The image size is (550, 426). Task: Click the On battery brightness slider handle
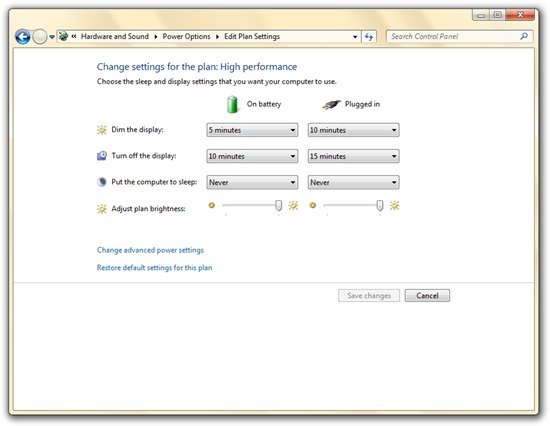point(279,206)
